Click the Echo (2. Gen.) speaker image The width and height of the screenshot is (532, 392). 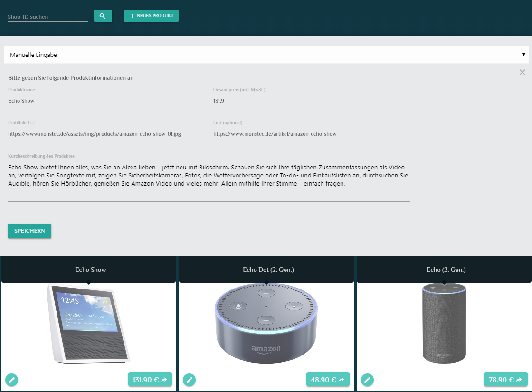point(444,324)
